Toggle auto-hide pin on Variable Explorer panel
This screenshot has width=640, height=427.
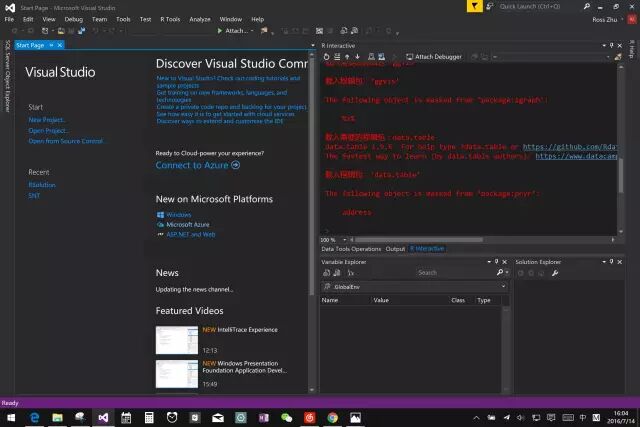pyautogui.click(x=496, y=262)
